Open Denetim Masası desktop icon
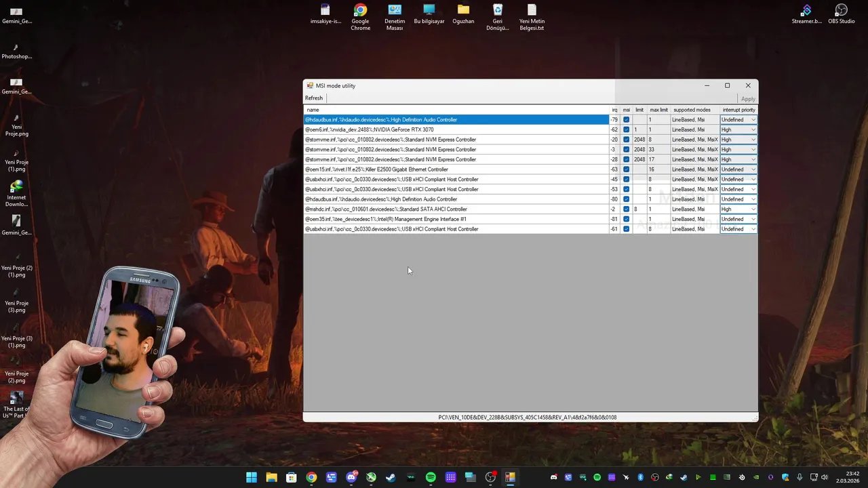Screen dimensions: 868x488 coord(395,17)
